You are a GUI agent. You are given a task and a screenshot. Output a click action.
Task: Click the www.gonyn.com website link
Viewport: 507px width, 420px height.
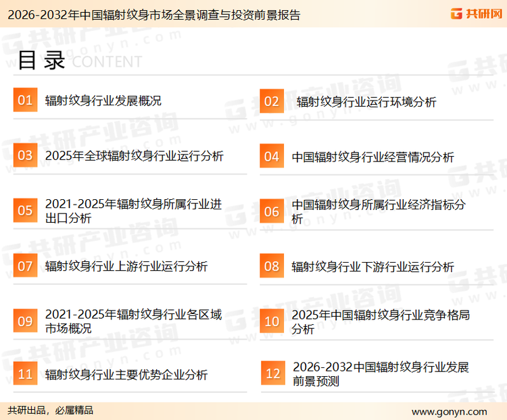[449, 411]
